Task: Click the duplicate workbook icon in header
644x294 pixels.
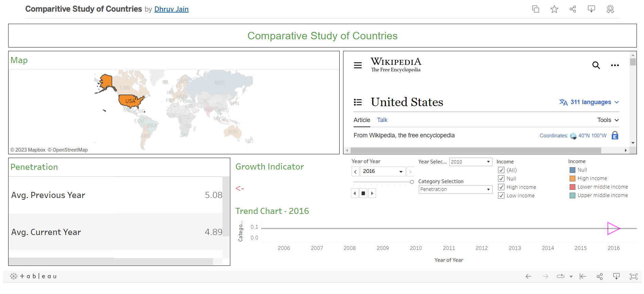Action: tap(536, 9)
